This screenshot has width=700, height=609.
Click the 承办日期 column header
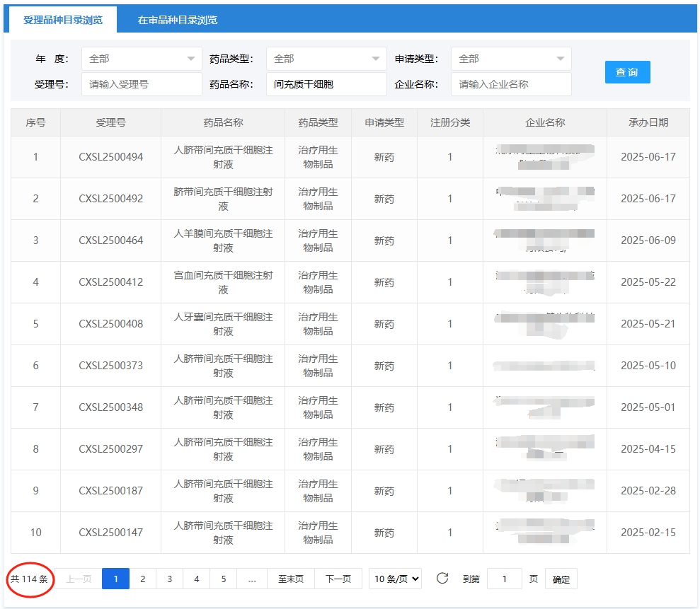[648, 122]
